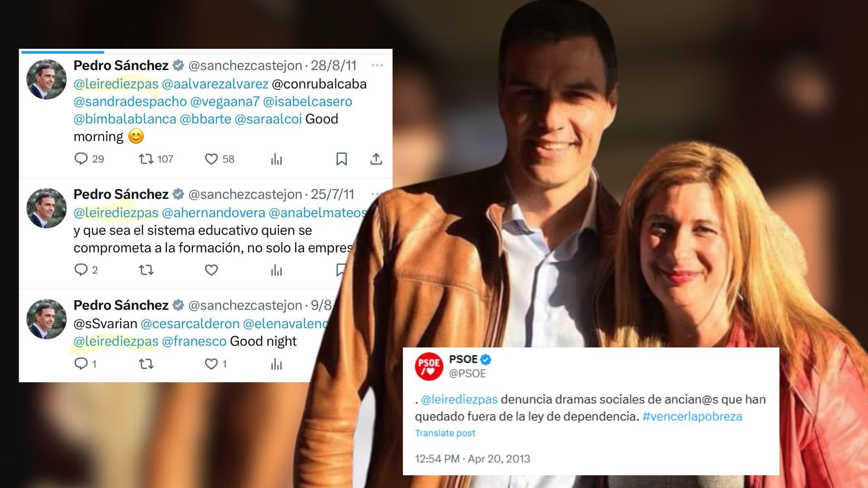Screen dimensions: 868x488
Task: Open @cesarcalderon mention in third tweet
Action: (x=190, y=324)
